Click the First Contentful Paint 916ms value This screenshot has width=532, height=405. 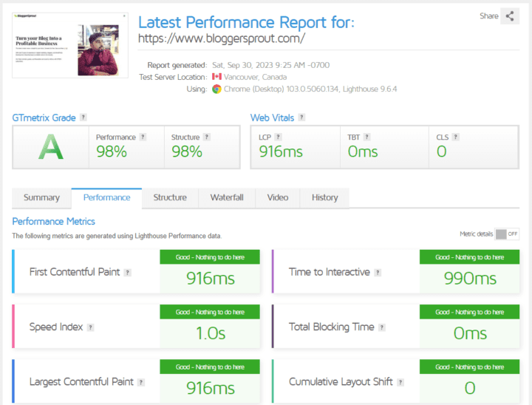211,279
